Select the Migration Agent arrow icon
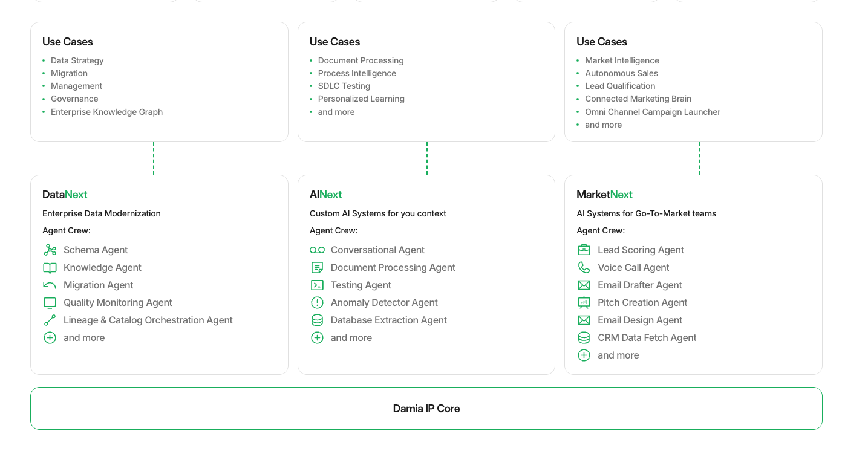Viewport: 868px width, 451px height. coord(50,285)
